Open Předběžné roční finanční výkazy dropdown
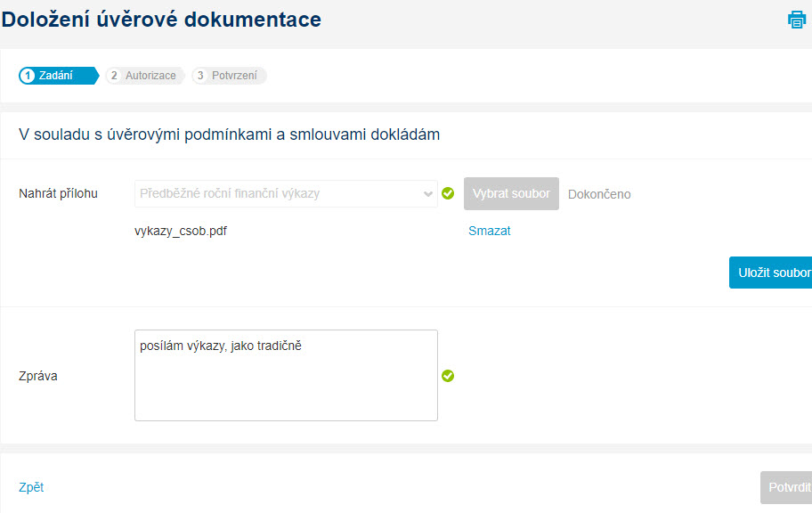 click(286, 194)
